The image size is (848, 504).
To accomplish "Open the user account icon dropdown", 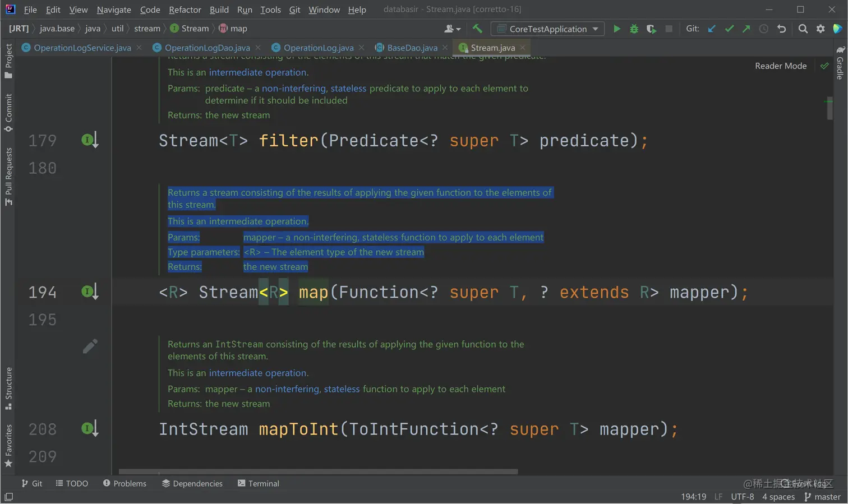I will tap(452, 29).
